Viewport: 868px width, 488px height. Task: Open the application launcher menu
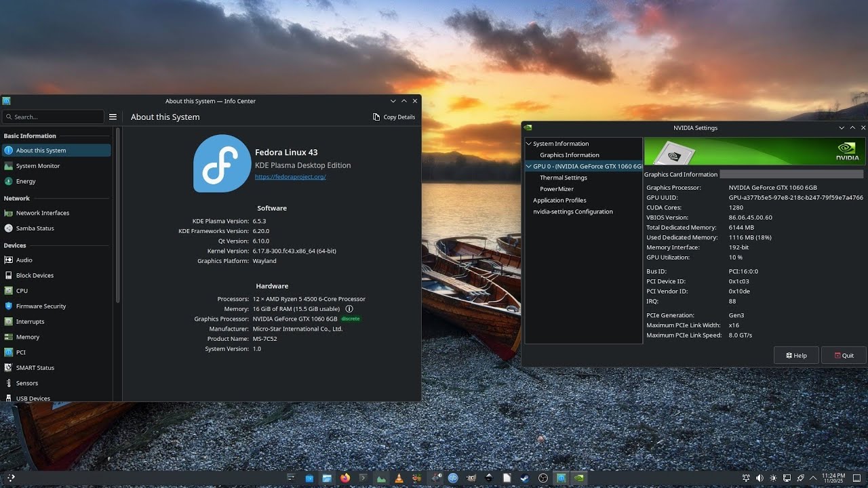click(10, 478)
